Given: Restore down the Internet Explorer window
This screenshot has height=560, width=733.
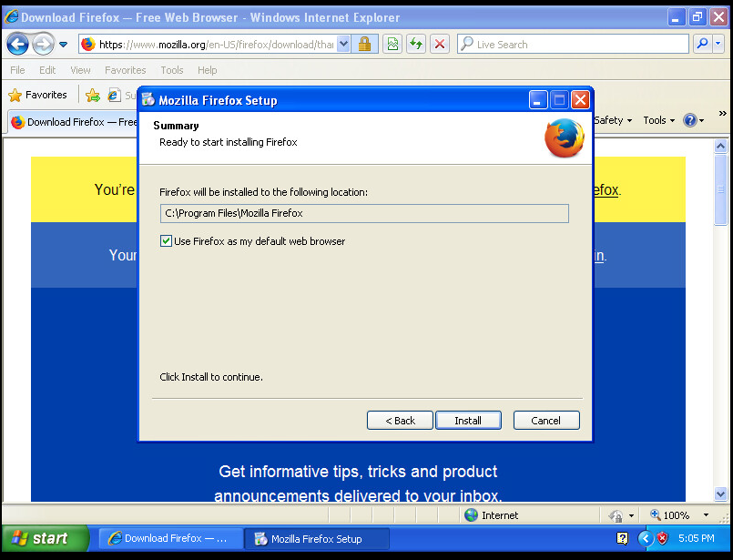Looking at the screenshot, I should click(x=697, y=18).
